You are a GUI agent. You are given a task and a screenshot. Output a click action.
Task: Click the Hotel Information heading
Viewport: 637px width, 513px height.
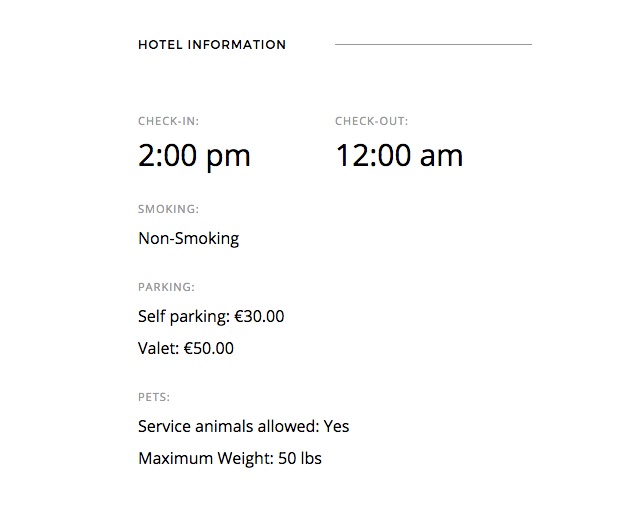[212, 45]
